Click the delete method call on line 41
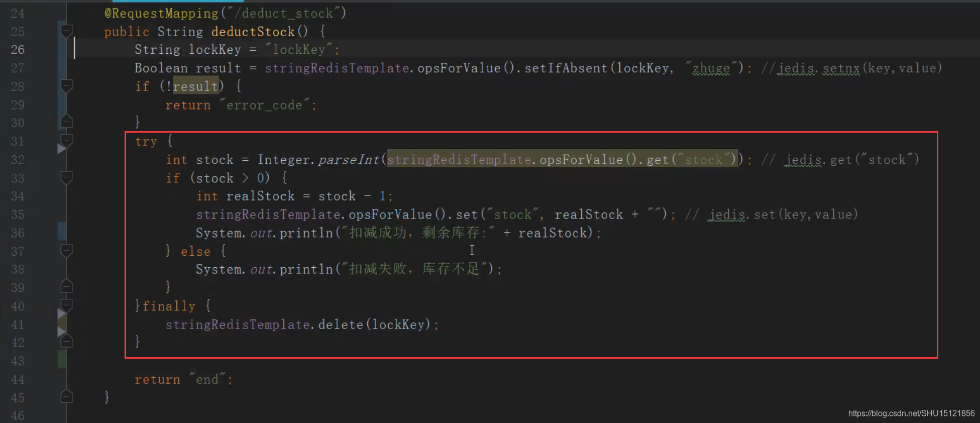This screenshot has height=423, width=980. click(x=341, y=325)
